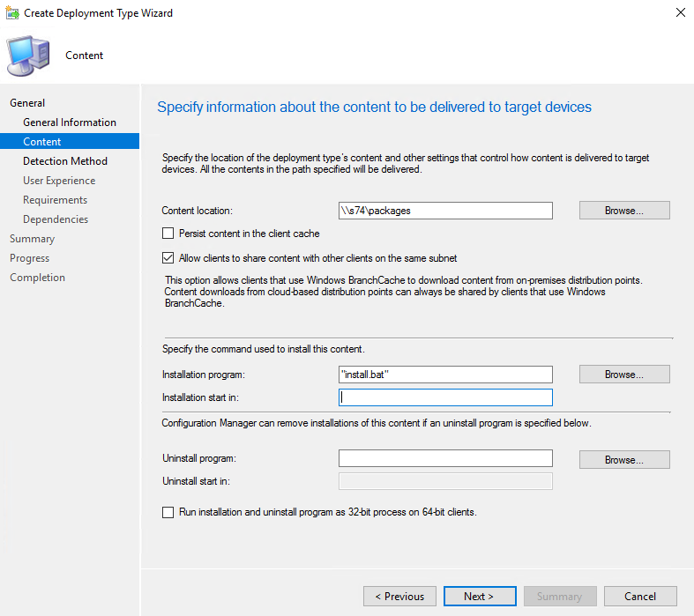Image resolution: width=694 pixels, height=616 pixels.
Task: Click the wizard icon in the title bar
Action: point(11,13)
